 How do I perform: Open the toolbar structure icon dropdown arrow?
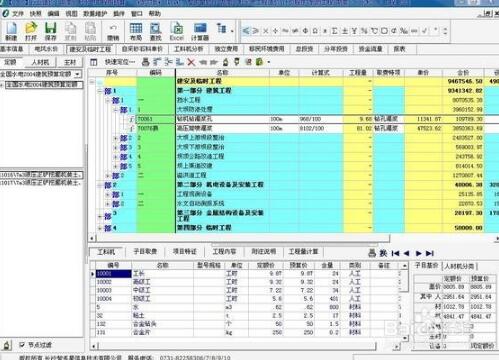(232, 31)
